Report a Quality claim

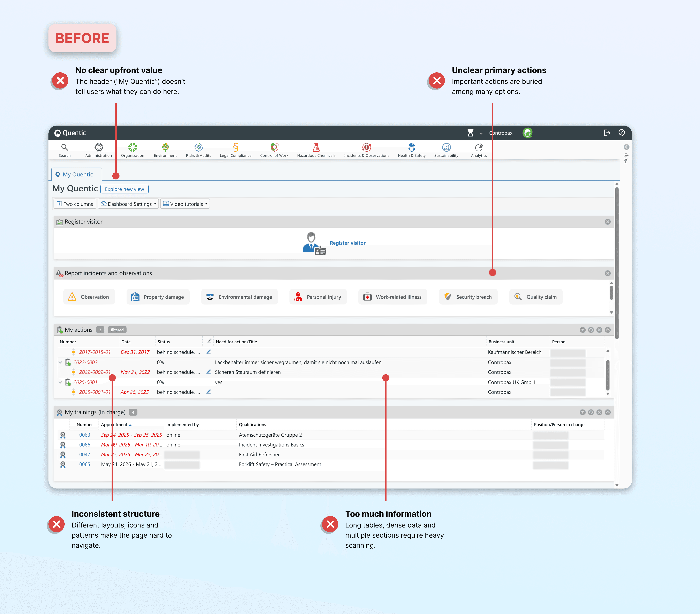536,297
